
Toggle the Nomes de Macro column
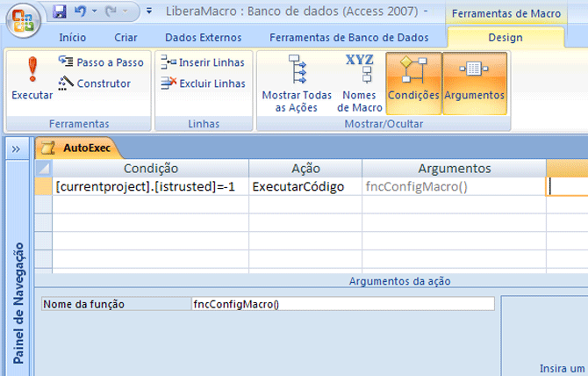point(359,83)
